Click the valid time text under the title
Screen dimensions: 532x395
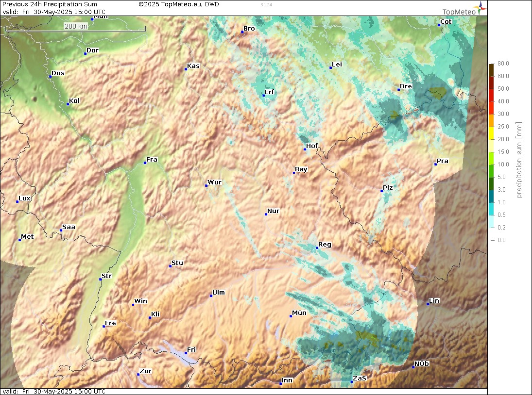pos(54,12)
